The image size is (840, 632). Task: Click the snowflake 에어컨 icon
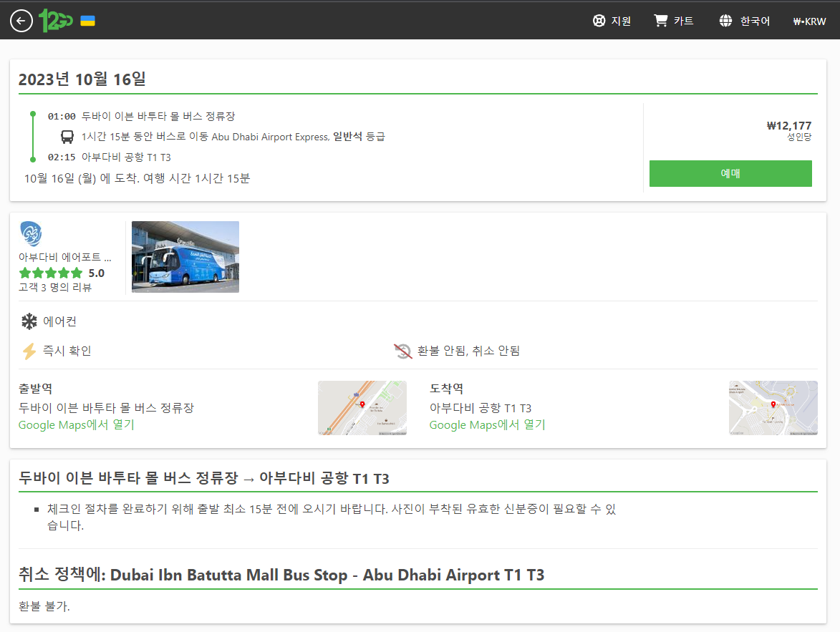coord(29,321)
